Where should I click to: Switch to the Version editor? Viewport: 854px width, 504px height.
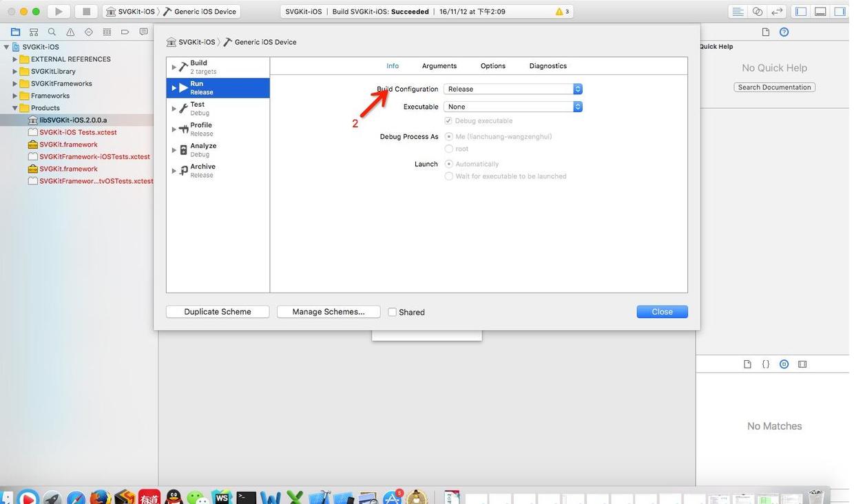[x=777, y=11]
